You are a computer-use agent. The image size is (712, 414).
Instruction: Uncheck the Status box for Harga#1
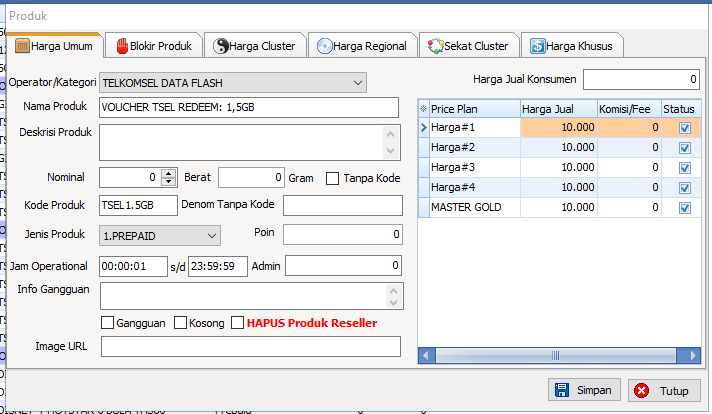[685, 128]
